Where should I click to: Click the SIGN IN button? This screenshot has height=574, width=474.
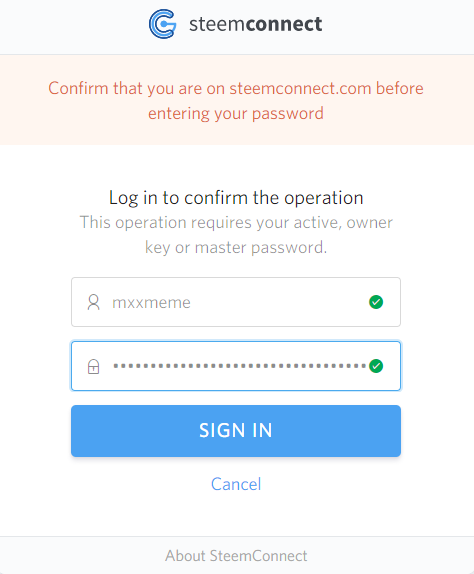point(236,431)
